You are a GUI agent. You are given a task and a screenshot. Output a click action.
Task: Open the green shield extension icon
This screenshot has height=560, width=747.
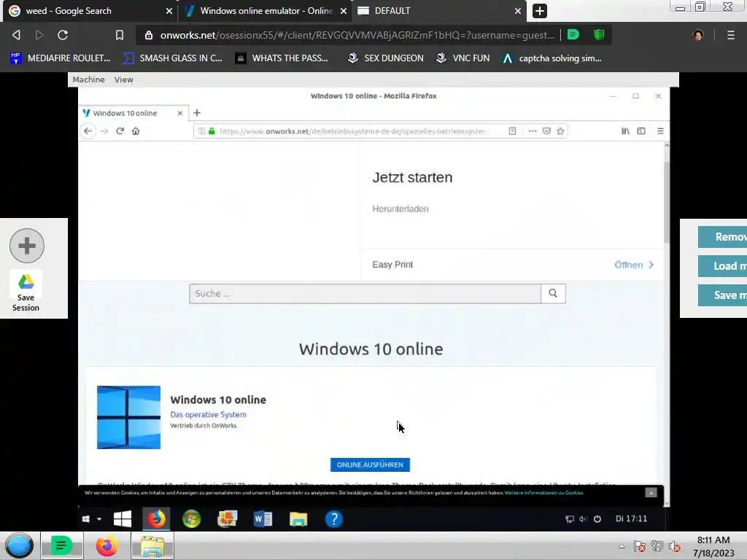click(599, 35)
